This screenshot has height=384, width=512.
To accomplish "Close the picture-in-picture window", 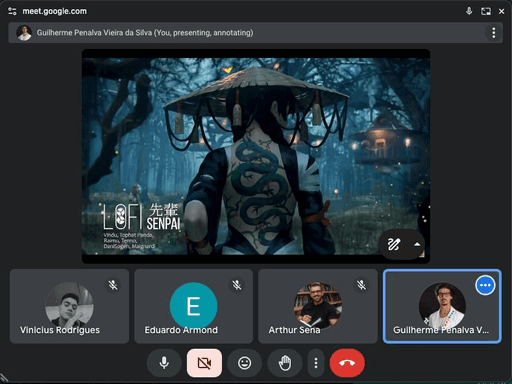I will (x=501, y=11).
